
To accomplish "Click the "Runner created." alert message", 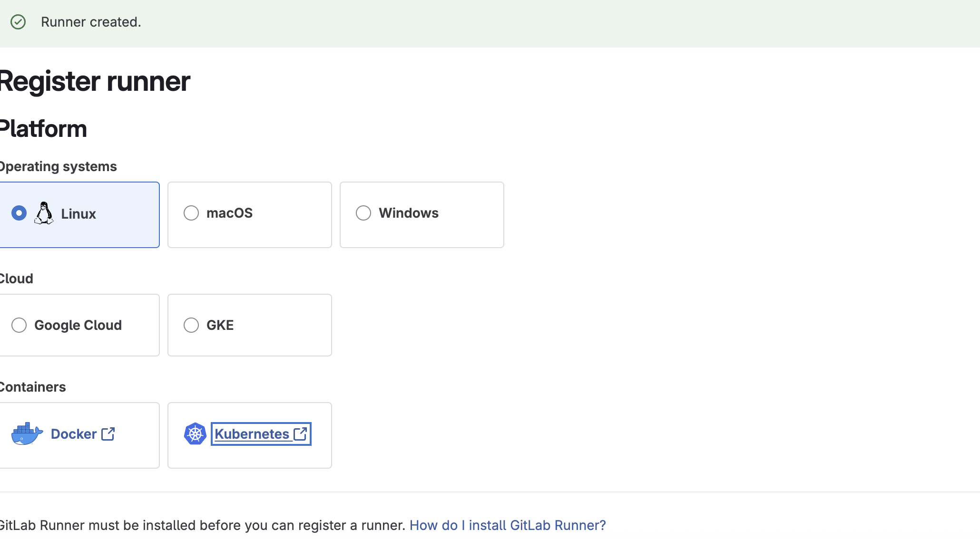I will (x=91, y=22).
